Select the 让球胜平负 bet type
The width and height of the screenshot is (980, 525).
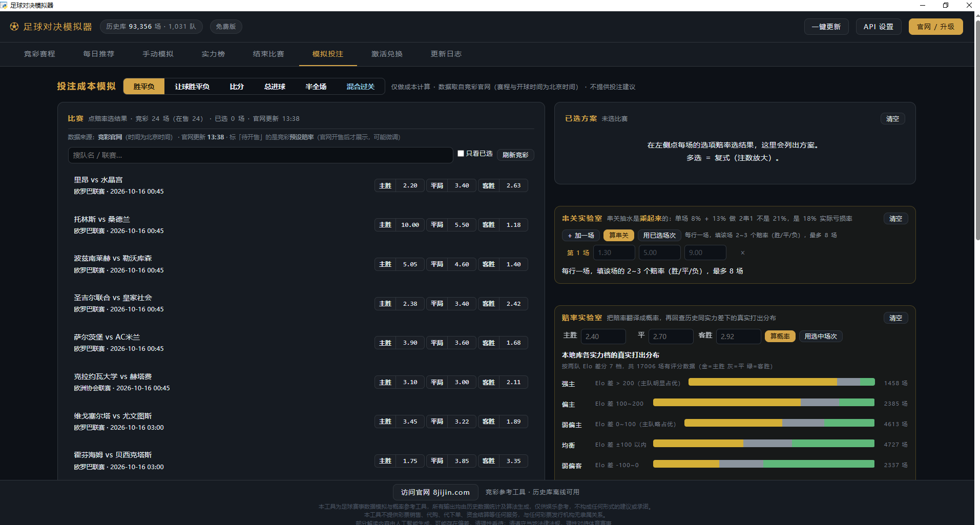[x=192, y=87]
